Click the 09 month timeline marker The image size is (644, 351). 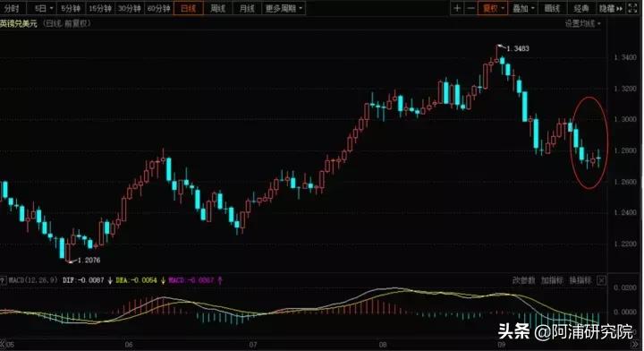pos(502,345)
